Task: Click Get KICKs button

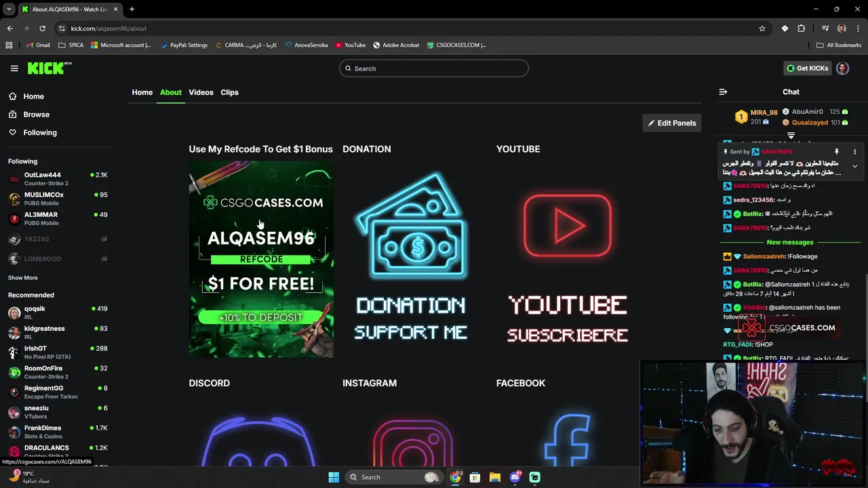Action: (807, 68)
